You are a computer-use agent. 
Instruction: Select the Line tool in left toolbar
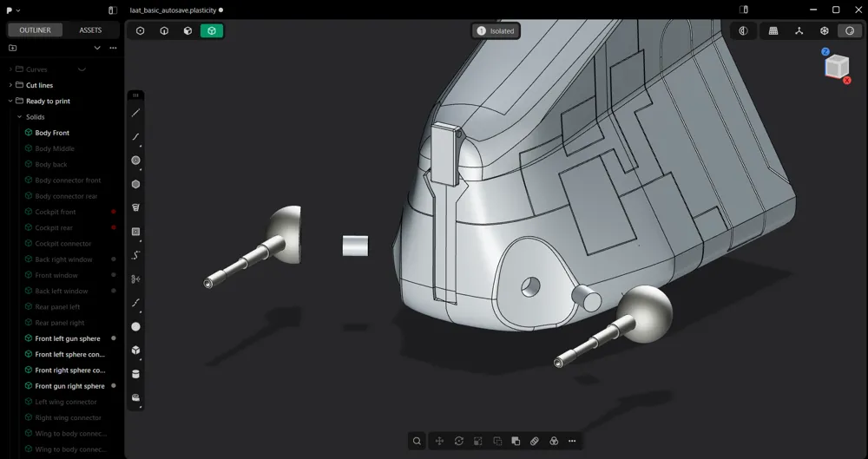[x=135, y=113]
